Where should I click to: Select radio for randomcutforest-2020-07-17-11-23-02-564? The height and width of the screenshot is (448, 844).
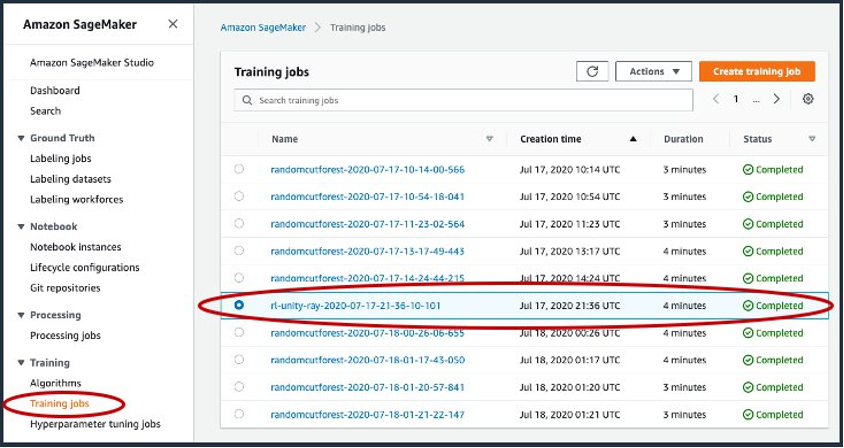(x=239, y=223)
